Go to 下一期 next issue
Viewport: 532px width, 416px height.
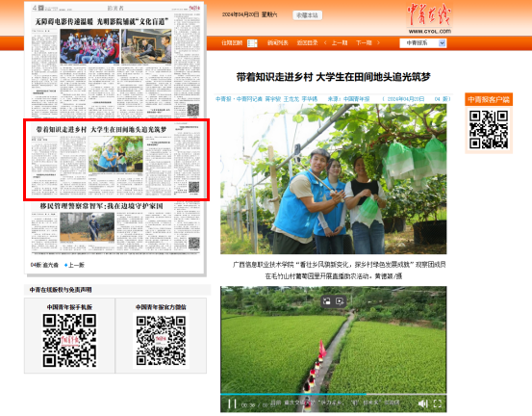(x=364, y=42)
